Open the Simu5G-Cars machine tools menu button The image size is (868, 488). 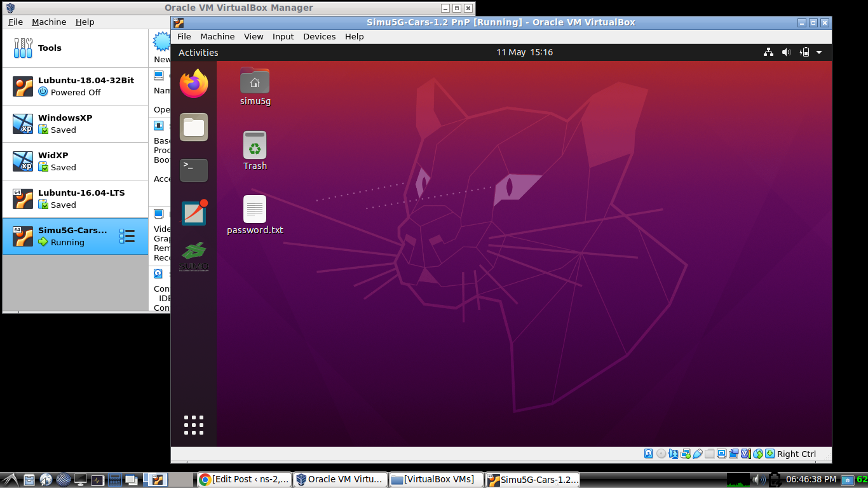tap(127, 236)
